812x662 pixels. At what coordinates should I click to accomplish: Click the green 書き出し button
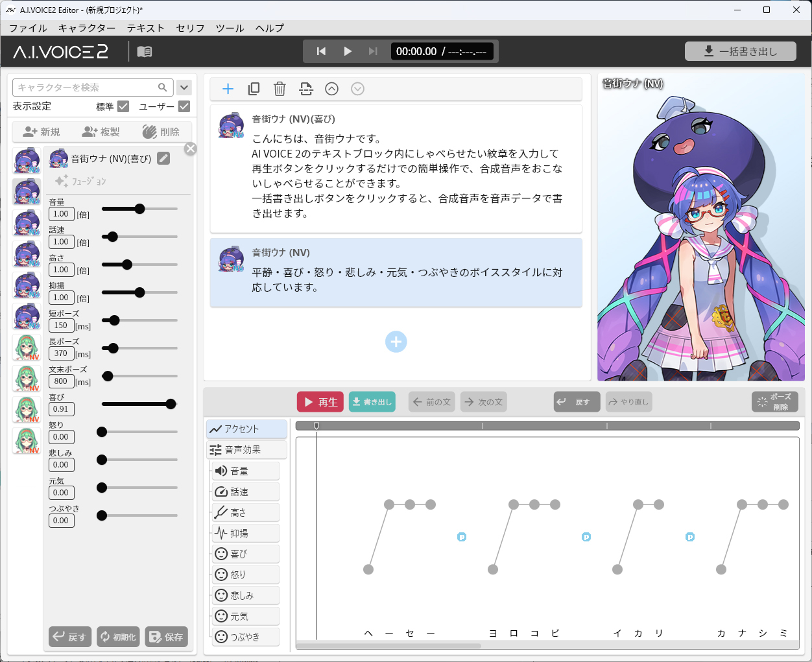coord(372,402)
